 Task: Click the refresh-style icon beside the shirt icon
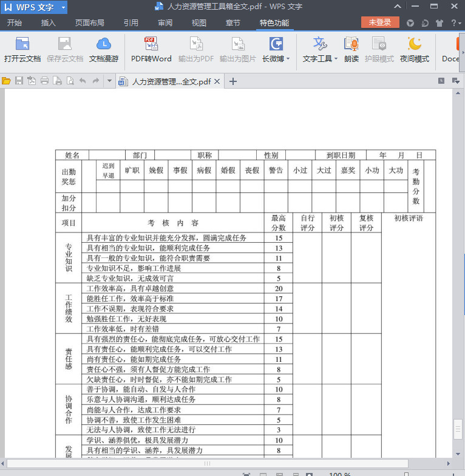[x=425, y=23]
